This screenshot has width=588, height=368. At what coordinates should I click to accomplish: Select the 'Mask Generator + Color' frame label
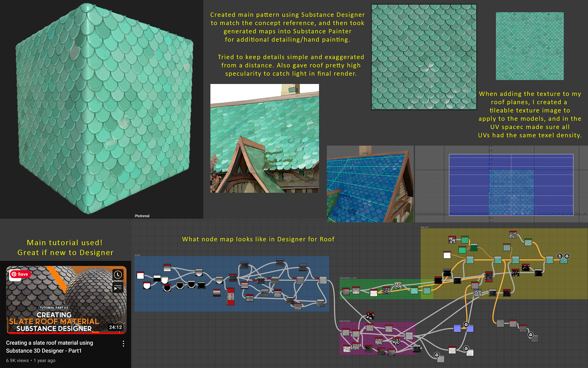348,278
